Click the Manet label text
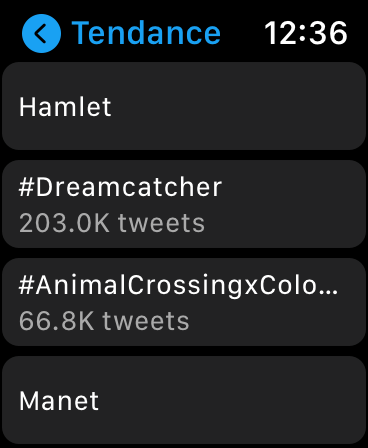The height and width of the screenshot is (448, 368). [x=59, y=401]
